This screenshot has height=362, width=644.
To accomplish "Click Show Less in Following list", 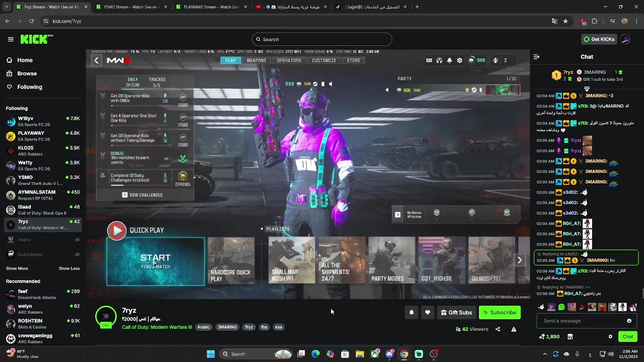I will (x=69, y=268).
